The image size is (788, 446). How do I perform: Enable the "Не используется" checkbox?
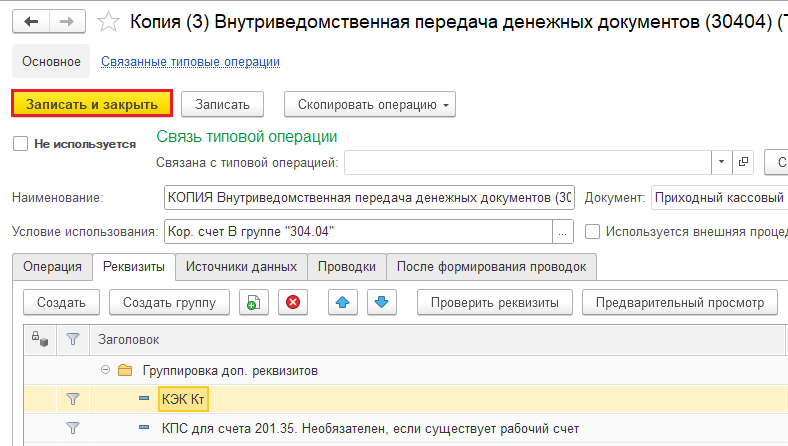(21, 144)
